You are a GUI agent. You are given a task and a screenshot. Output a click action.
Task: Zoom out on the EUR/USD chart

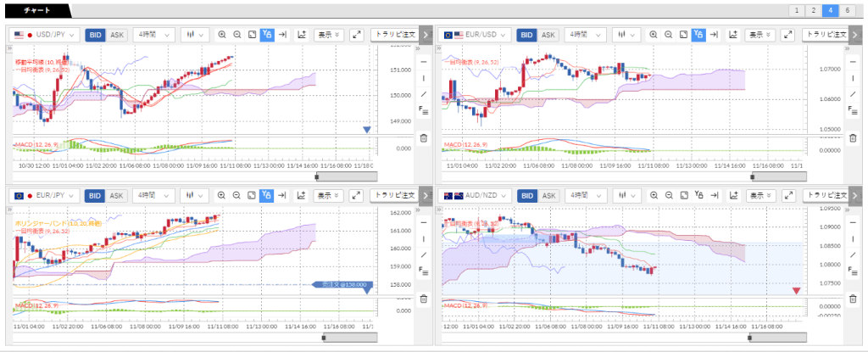tap(669, 35)
